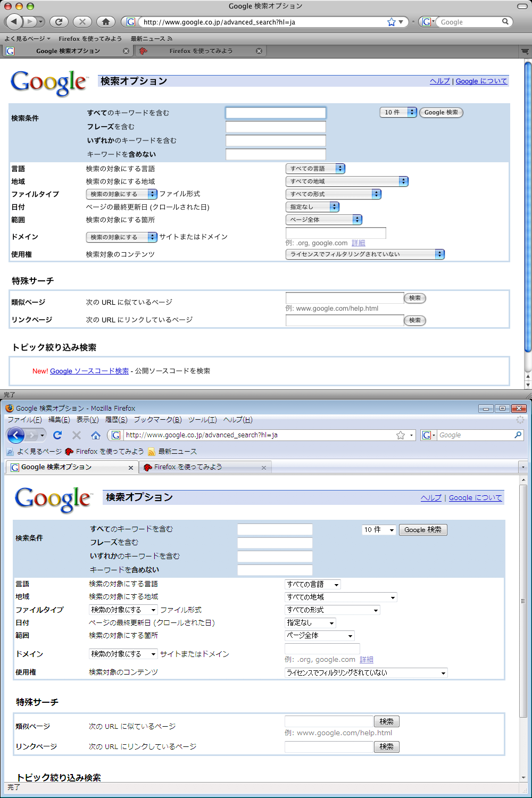Click Forward arrow in Mac Firefox window

click(x=31, y=22)
